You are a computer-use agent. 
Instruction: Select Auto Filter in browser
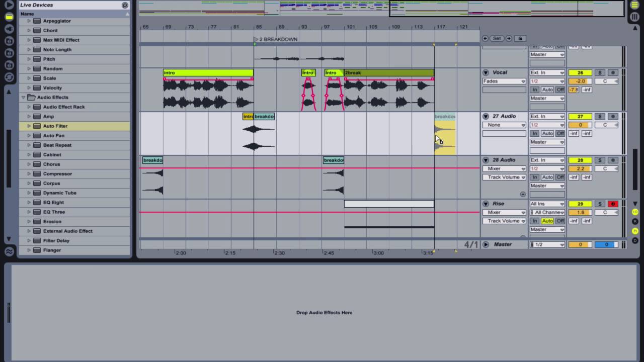click(x=74, y=126)
